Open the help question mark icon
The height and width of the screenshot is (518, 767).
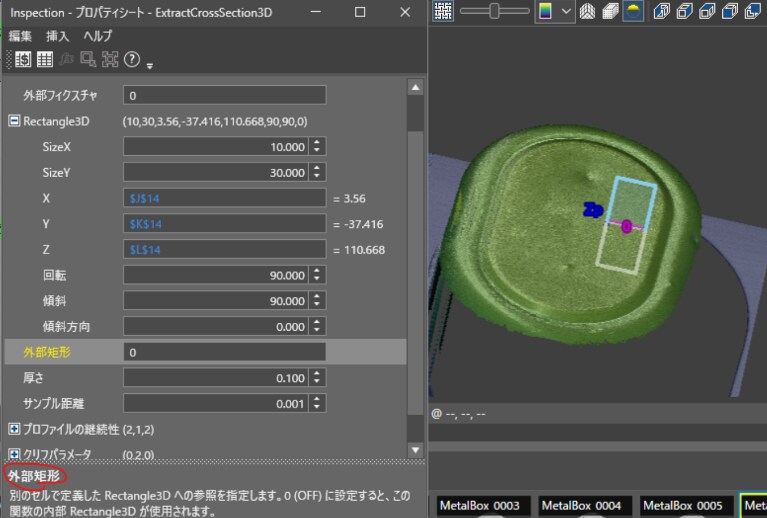click(132, 60)
